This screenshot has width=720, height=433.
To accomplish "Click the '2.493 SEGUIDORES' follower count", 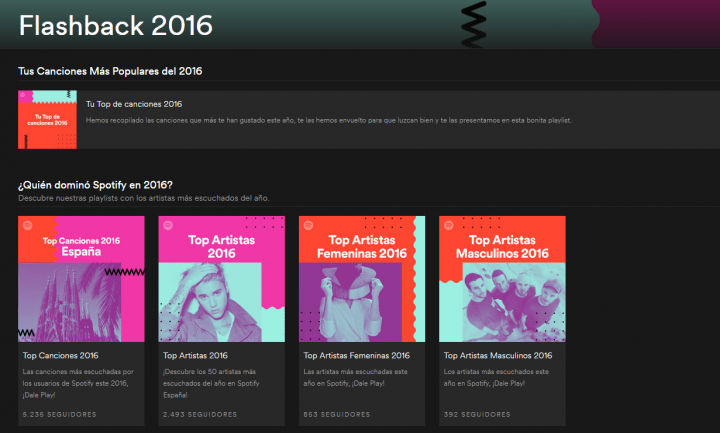I will point(200,414).
